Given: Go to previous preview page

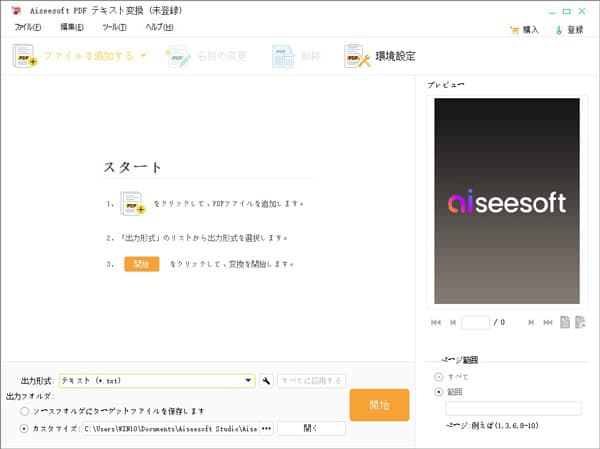Looking at the screenshot, I should click(x=453, y=323).
